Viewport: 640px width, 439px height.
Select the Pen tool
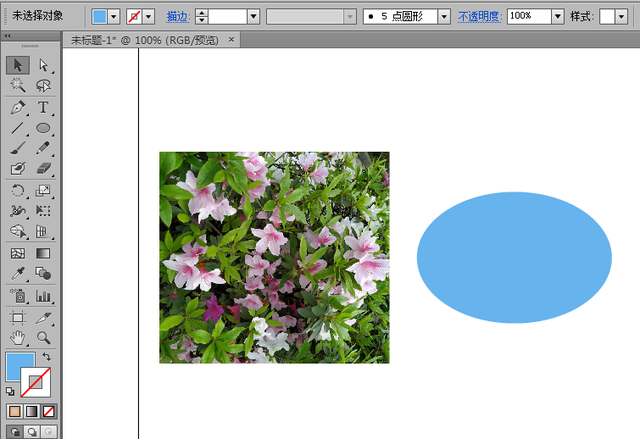click(x=17, y=107)
